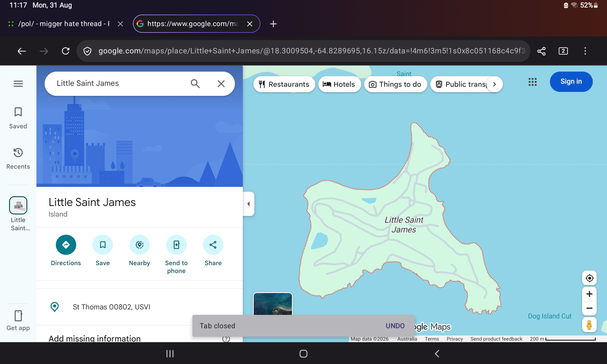
Task: Filter map by Restaurants
Action: pos(284,84)
